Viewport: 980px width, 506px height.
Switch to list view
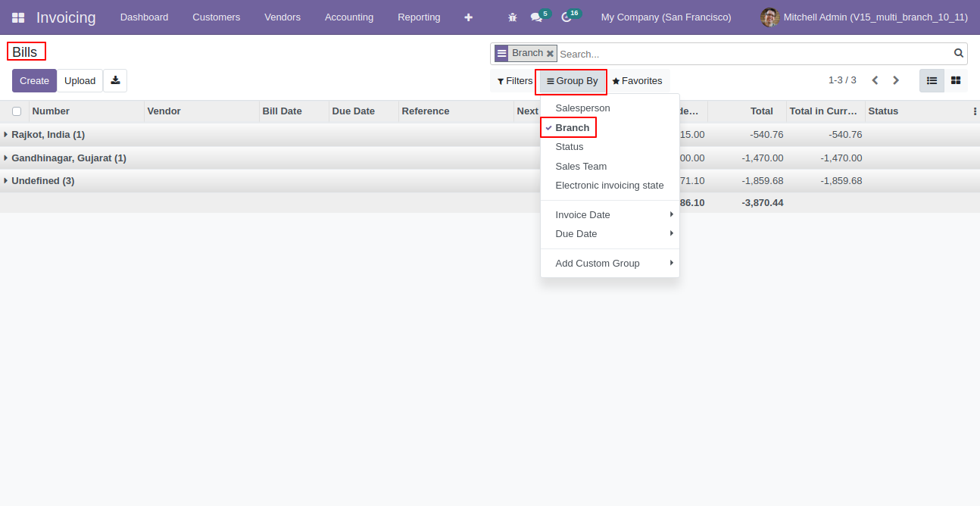click(x=932, y=80)
